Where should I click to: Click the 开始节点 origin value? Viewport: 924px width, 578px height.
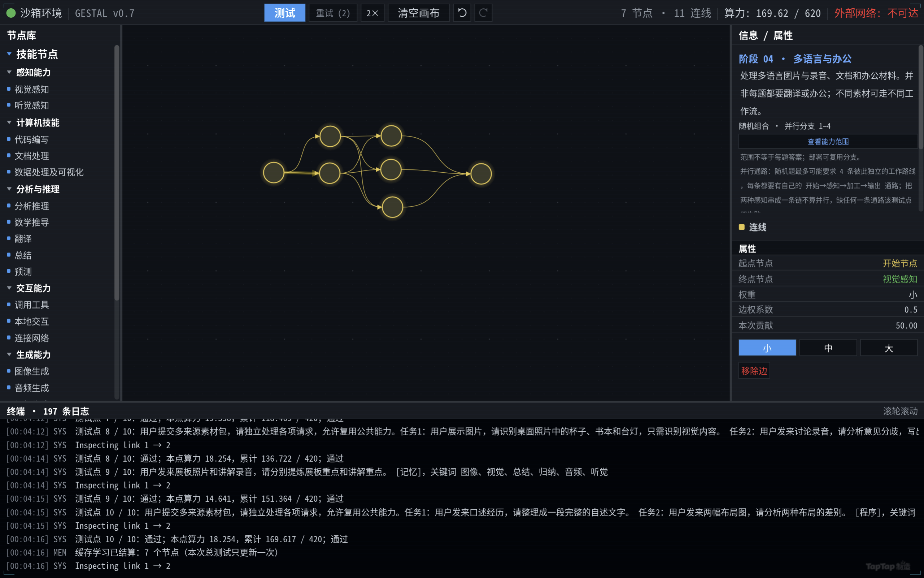click(x=899, y=263)
